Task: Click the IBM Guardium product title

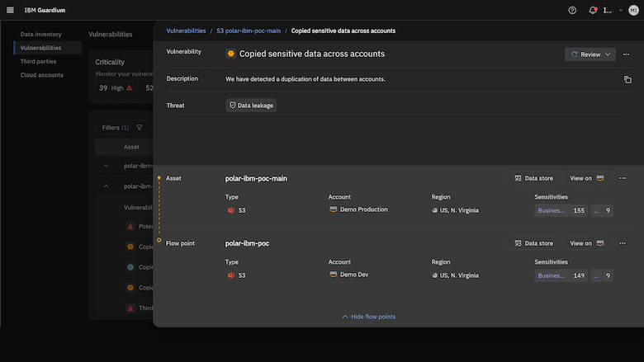Action: [x=45, y=10]
